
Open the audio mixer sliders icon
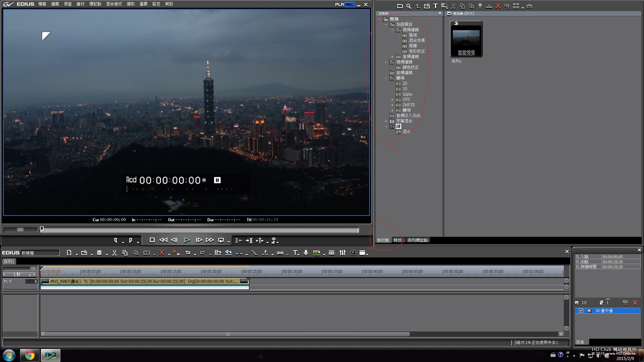342,253
